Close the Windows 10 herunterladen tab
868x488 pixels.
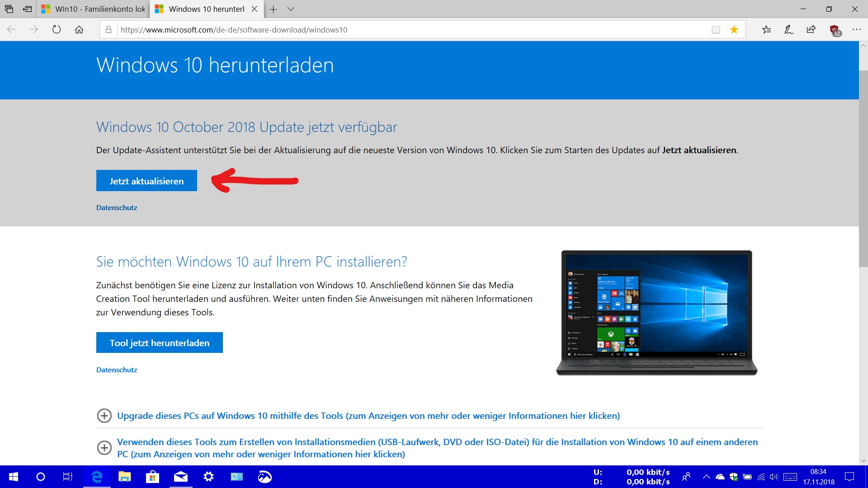click(255, 9)
